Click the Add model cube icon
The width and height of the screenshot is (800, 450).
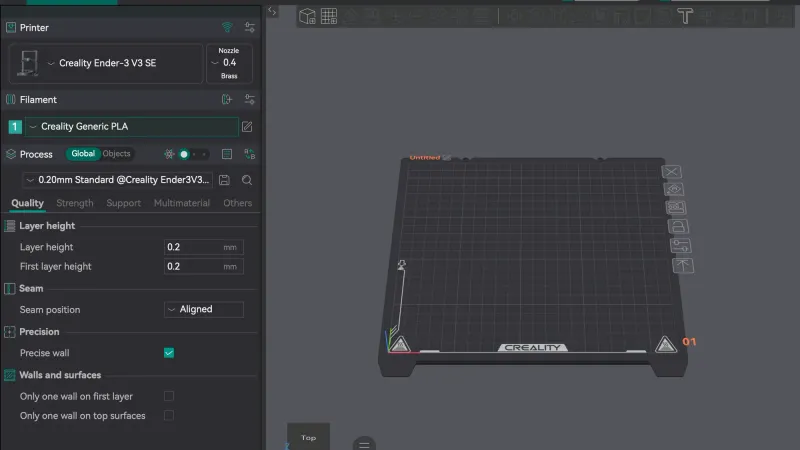(307, 16)
